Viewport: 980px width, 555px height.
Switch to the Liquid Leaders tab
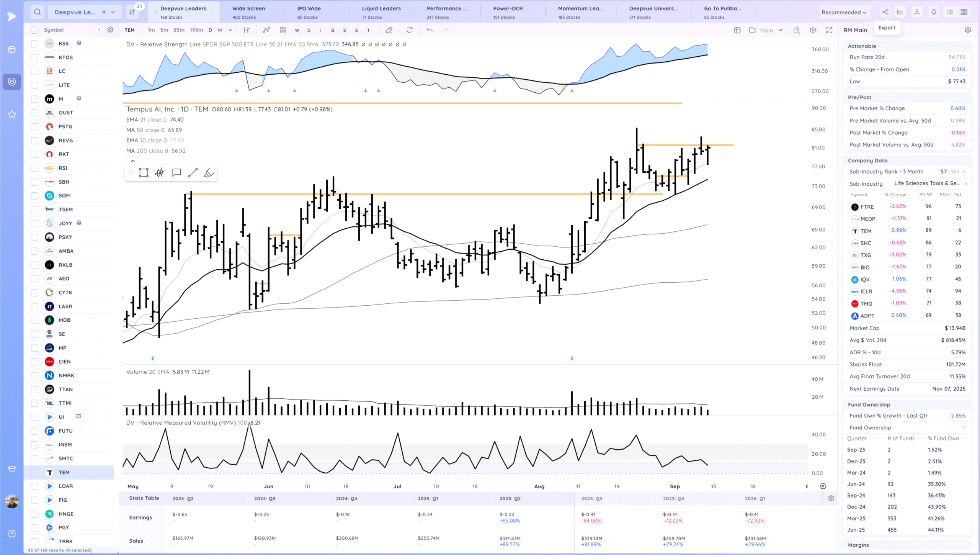(381, 12)
